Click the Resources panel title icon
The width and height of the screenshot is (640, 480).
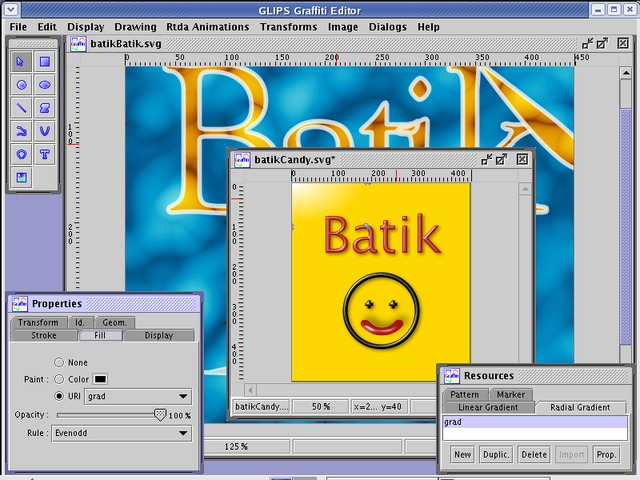coord(452,376)
